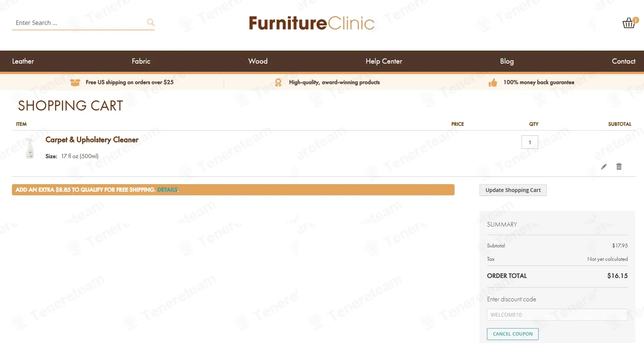Click the quantity input box

pyautogui.click(x=530, y=142)
